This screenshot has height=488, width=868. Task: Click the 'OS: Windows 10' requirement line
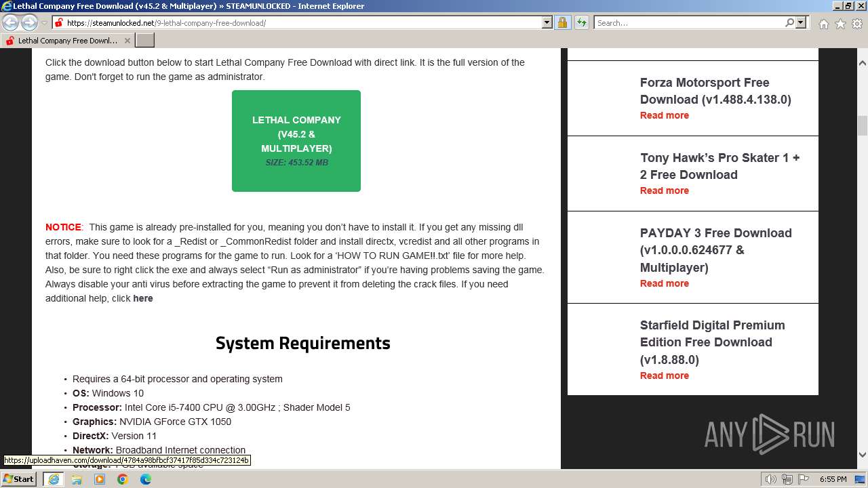click(108, 393)
